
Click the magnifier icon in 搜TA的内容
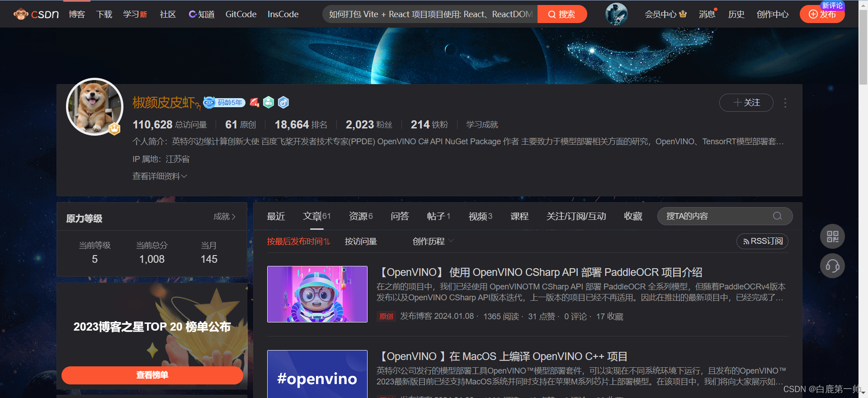point(778,216)
